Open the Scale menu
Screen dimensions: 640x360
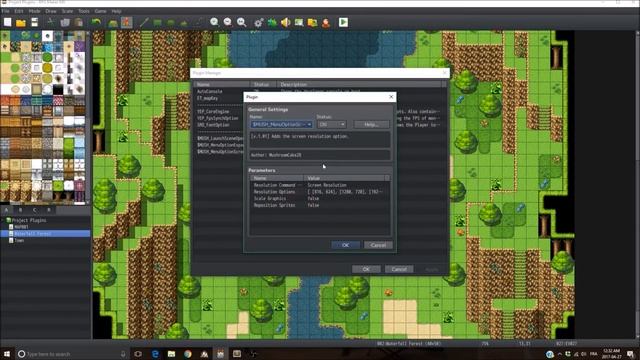pos(67,11)
